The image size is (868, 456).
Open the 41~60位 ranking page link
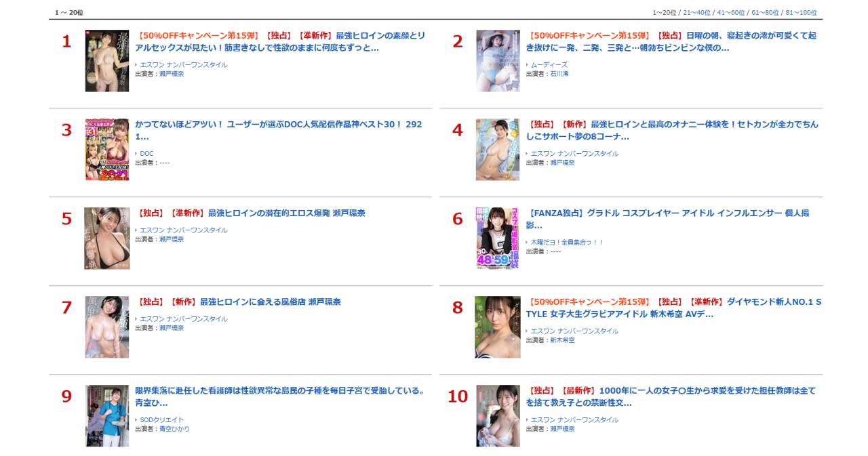coord(731,12)
